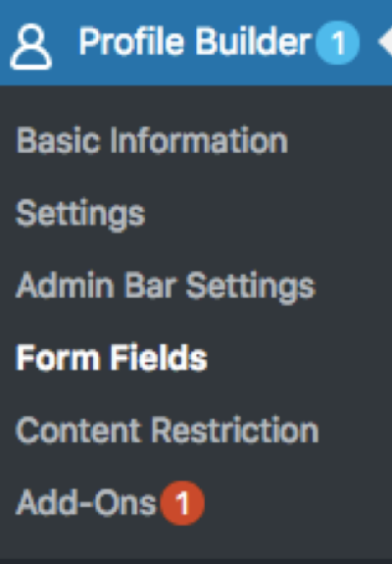Viewport: 392px width, 564px height.
Task: Open the Basic Information submenu page
Action: pyautogui.click(x=152, y=140)
